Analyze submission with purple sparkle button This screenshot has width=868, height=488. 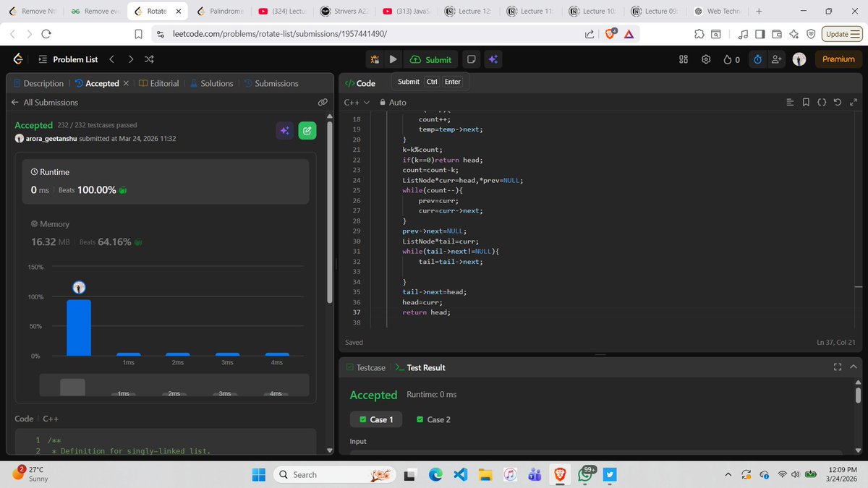(285, 131)
